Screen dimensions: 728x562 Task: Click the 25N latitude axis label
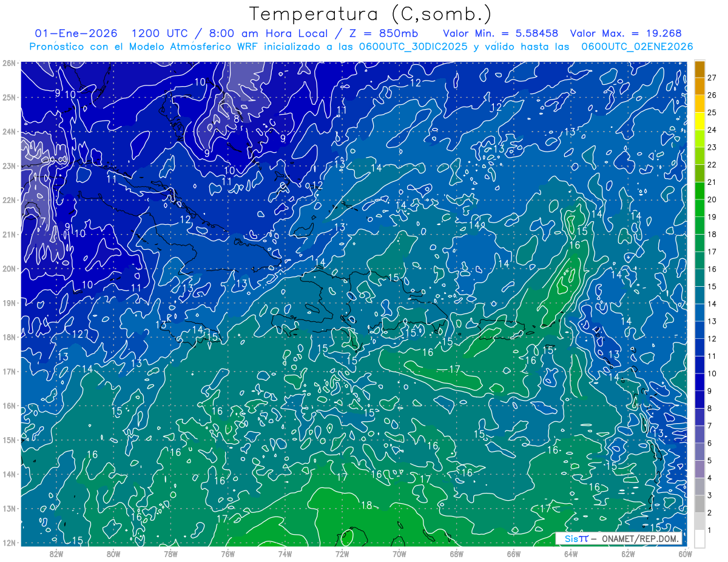click(8, 97)
